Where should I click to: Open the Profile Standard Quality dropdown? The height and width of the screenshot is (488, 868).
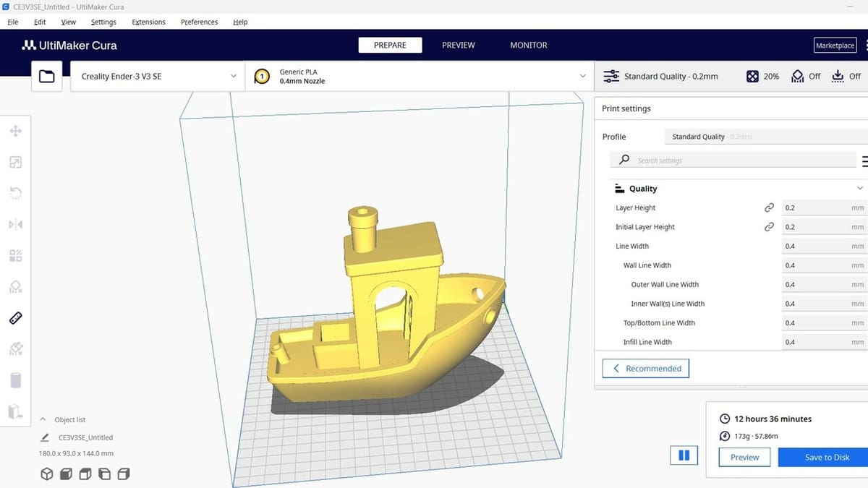[765, 137]
